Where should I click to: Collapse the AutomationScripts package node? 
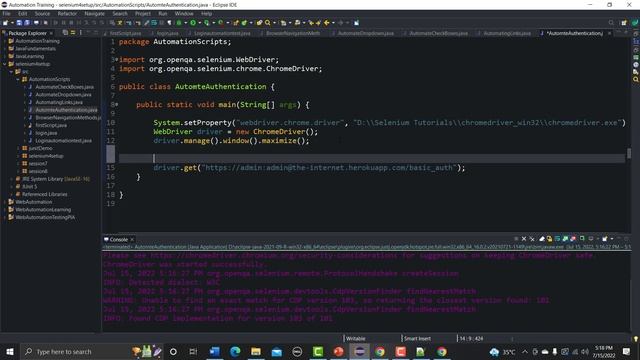point(18,79)
